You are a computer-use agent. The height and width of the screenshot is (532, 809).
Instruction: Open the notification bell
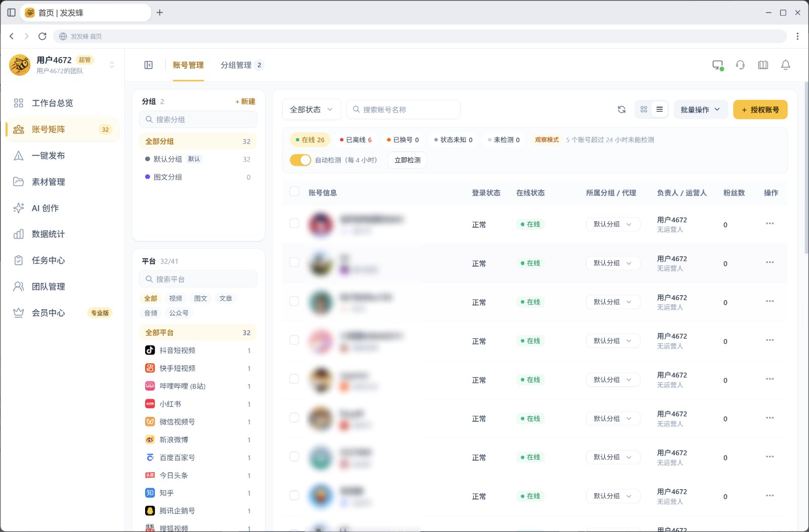[x=786, y=65]
